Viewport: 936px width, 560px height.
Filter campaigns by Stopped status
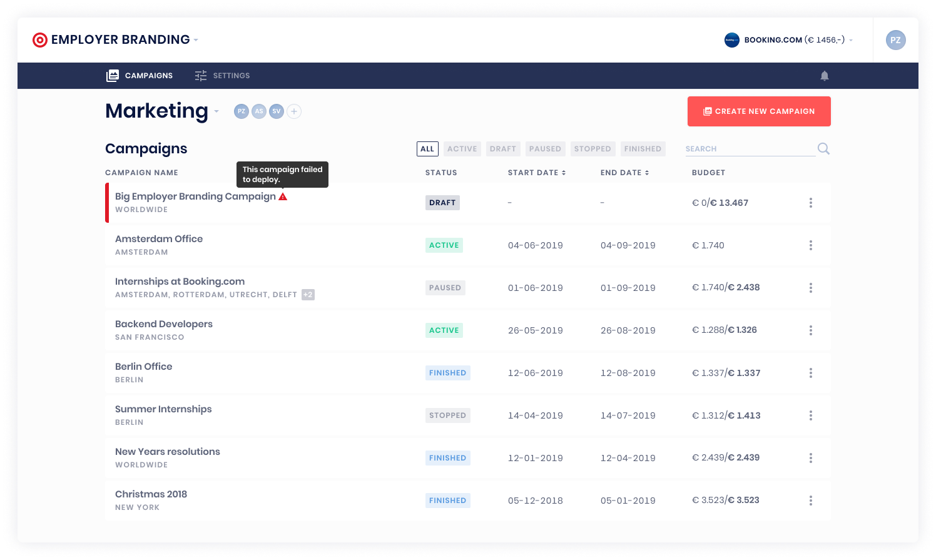point(593,149)
